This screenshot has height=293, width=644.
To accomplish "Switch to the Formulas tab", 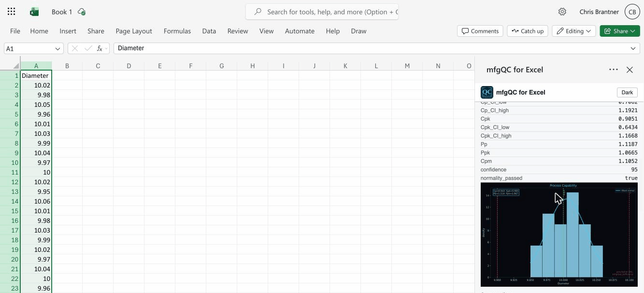I will click(x=177, y=31).
